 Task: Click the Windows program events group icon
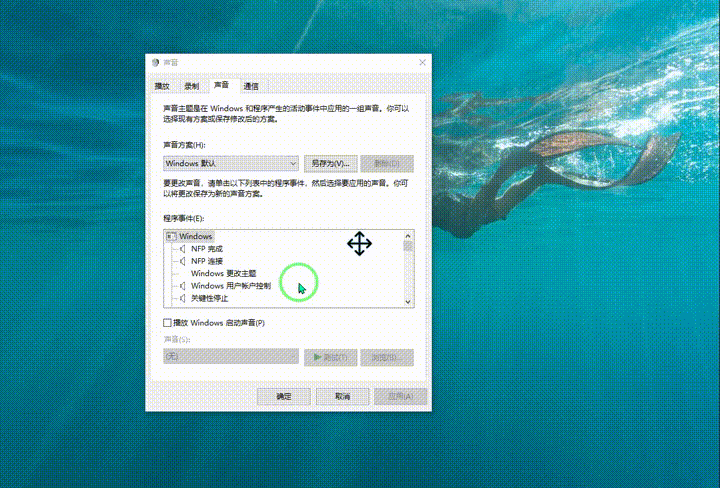point(171,236)
